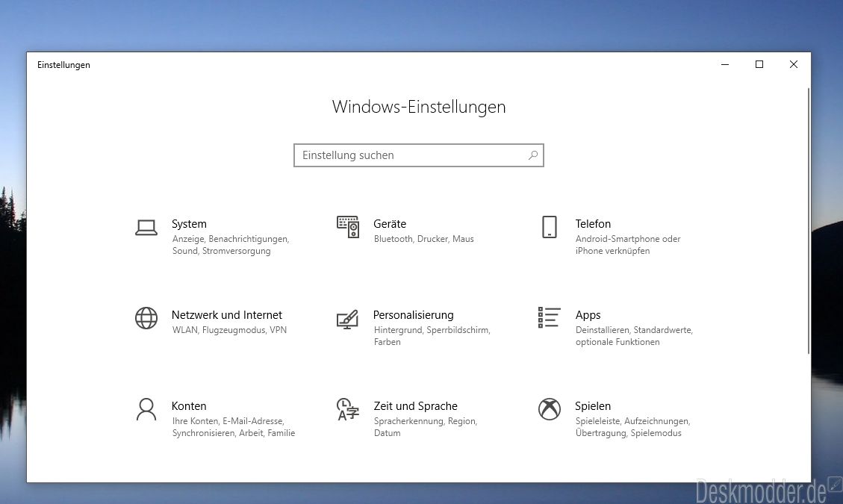Select the Konten heading

coord(189,405)
